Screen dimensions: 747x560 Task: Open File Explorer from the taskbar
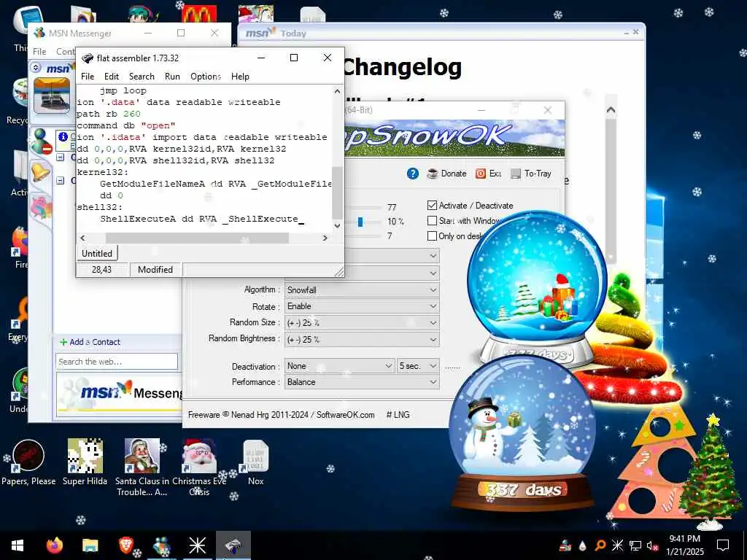point(90,545)
